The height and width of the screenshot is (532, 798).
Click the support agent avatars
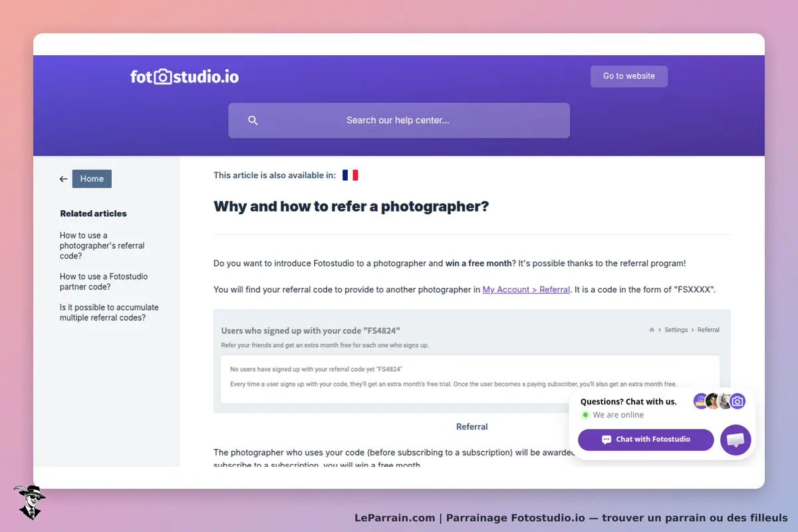[x=720, y=401]
